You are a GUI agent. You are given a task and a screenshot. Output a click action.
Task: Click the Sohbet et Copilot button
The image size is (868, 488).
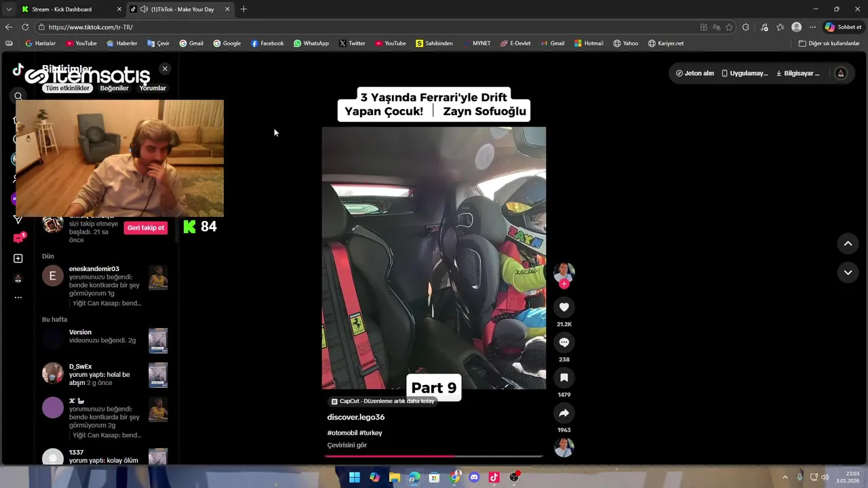(843, 27)
